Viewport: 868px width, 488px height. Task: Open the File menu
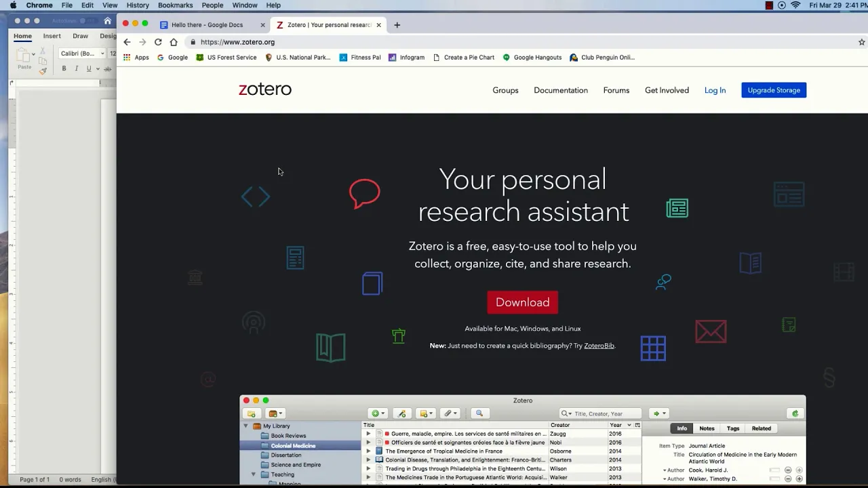point(67,5)
